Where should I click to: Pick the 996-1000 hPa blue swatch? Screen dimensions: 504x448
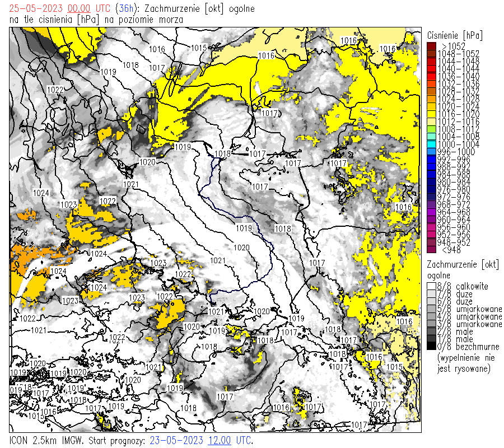[x=431, y=152]
